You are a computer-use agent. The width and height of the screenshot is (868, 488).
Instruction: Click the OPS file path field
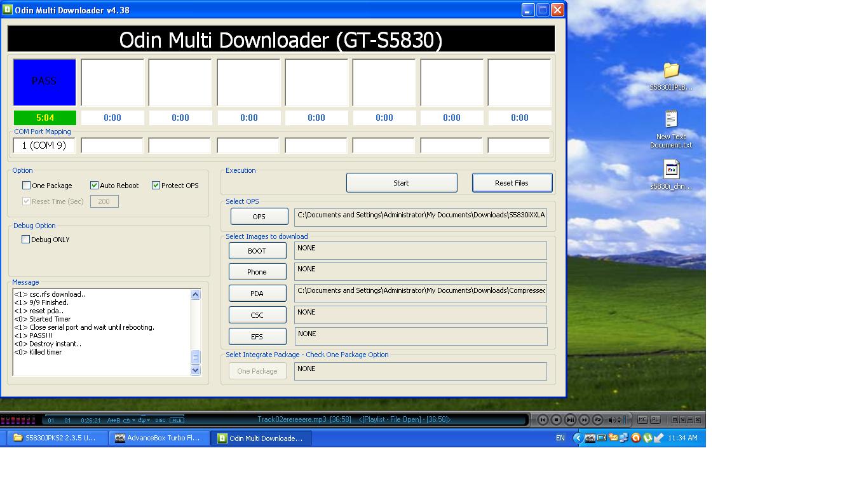tap(420, 217)
